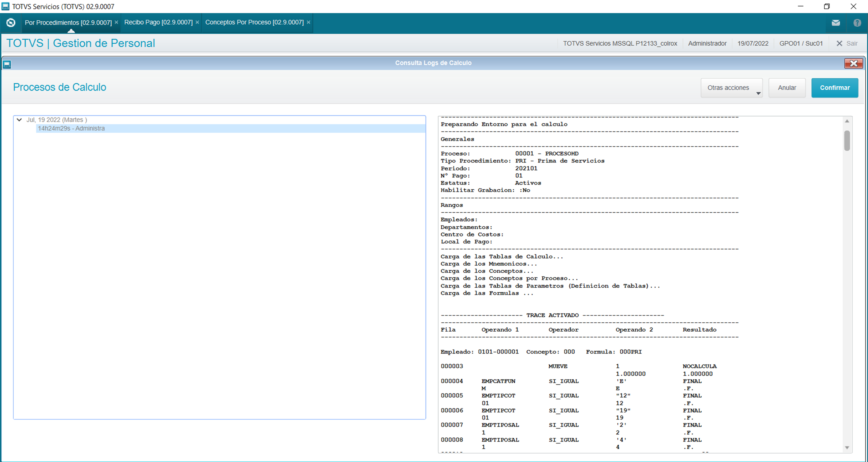Open the mail envelope icon
The width and height of the screenshot is (868, 462).
click(x=836, y=23)
